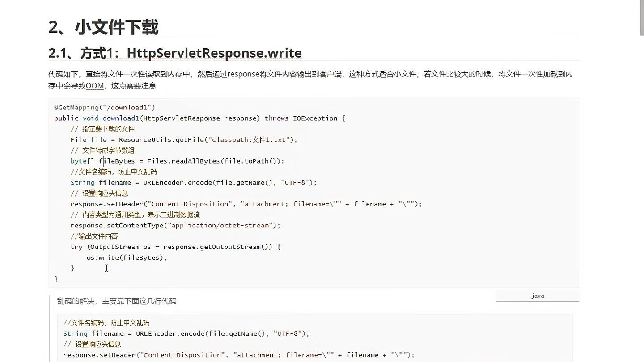The image size is (644, 362).
Task: Click the heading '2、小文件下载'
Action: point(103,27)
